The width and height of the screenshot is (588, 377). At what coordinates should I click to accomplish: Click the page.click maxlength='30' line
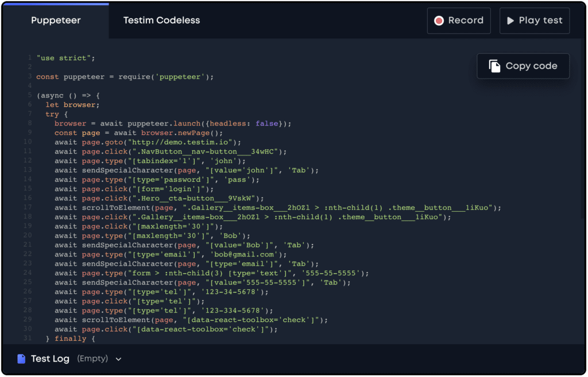coord(138,227)
